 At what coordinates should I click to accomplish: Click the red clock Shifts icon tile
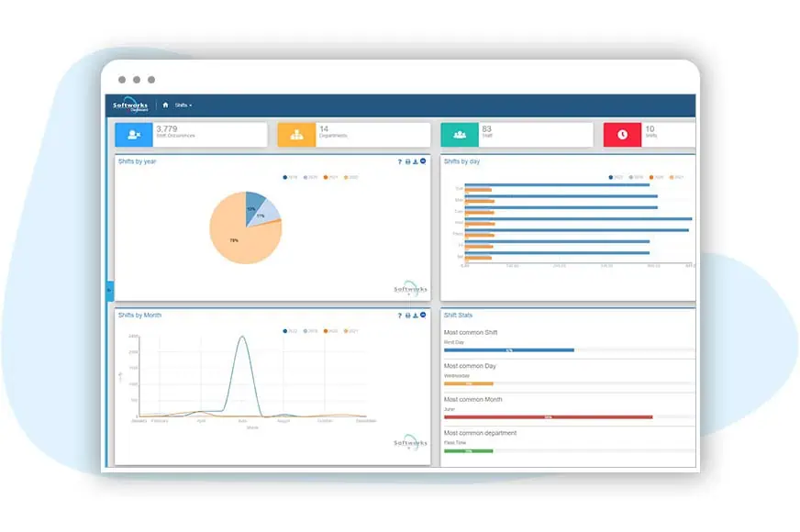(622, 135)
